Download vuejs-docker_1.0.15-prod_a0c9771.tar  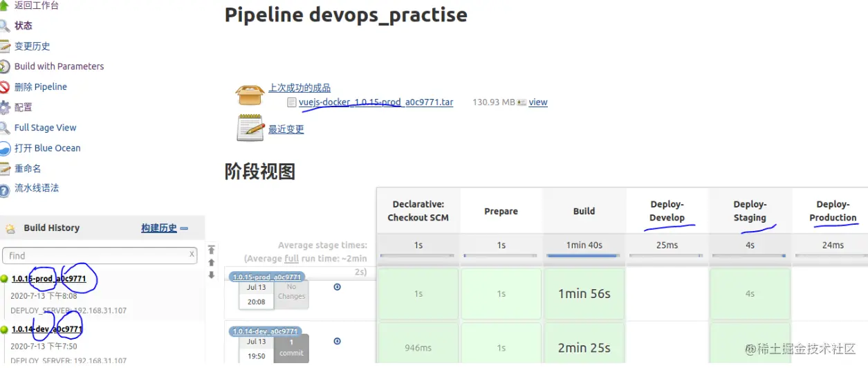(x=376, y=102)
